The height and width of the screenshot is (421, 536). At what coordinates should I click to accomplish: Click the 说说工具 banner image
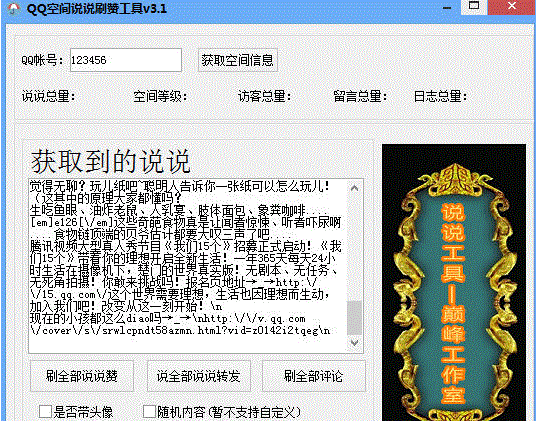click(x=454, y=282)
